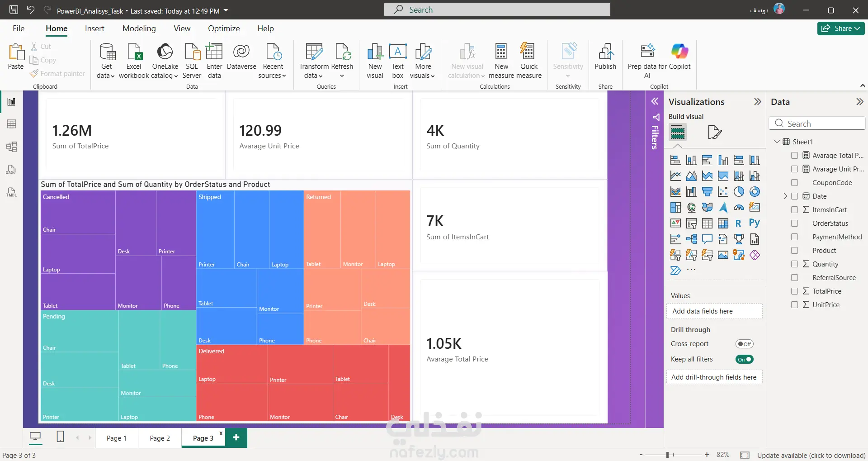Open the Table view in left sidebar
This screenshot has height=461, width=868.
tap(12, 124)
